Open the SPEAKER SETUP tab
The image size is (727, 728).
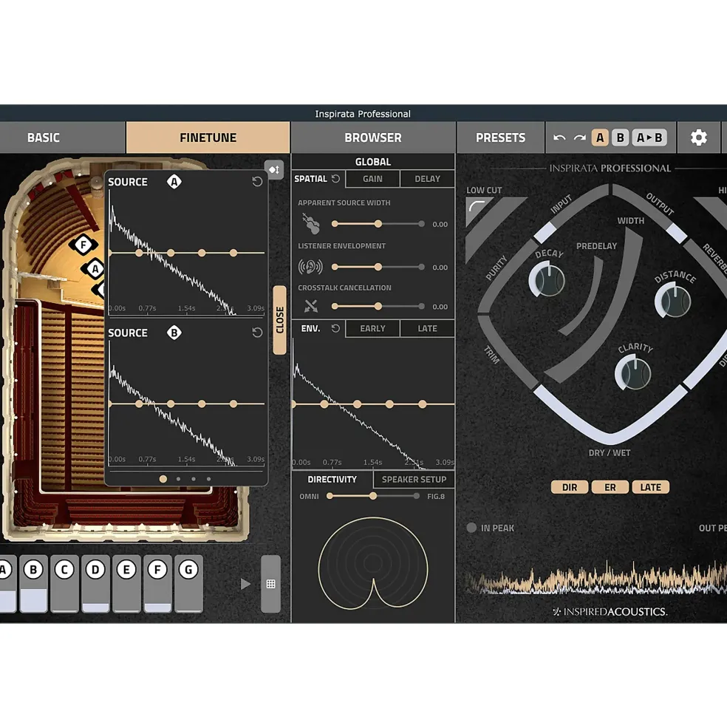click(414, 480)
